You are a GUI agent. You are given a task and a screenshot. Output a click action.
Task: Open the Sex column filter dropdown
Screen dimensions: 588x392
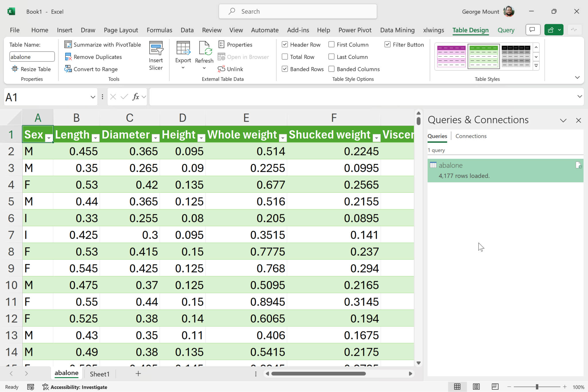coord(49,138)
